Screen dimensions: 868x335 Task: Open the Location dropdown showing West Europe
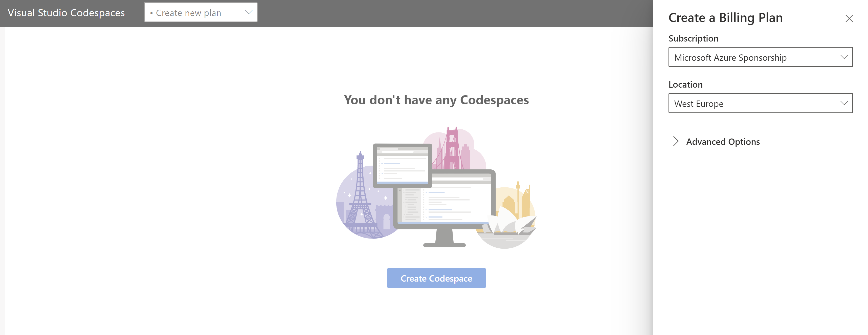point(760,103)
